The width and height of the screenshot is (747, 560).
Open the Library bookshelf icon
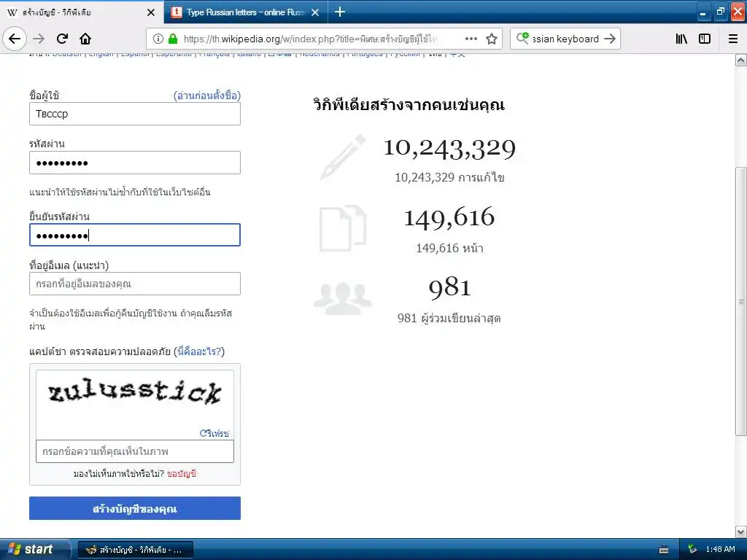[x=681, y=39]
